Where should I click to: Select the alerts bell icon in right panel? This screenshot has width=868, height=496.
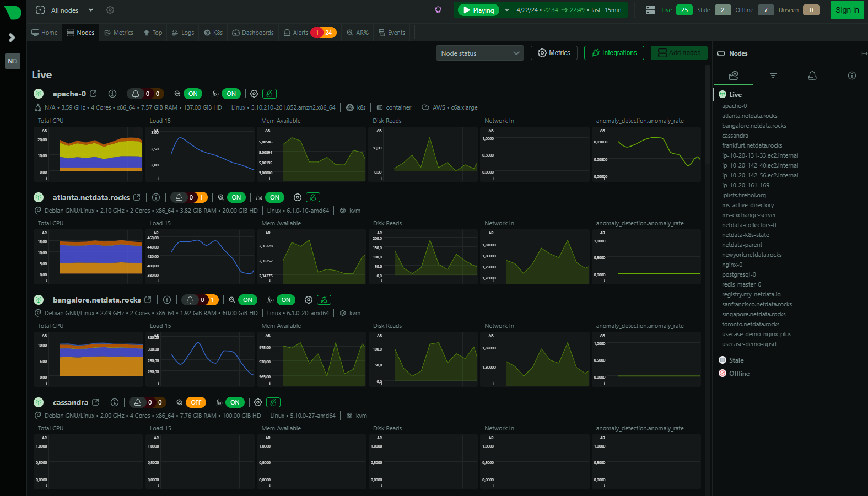(x=812, y=76)
